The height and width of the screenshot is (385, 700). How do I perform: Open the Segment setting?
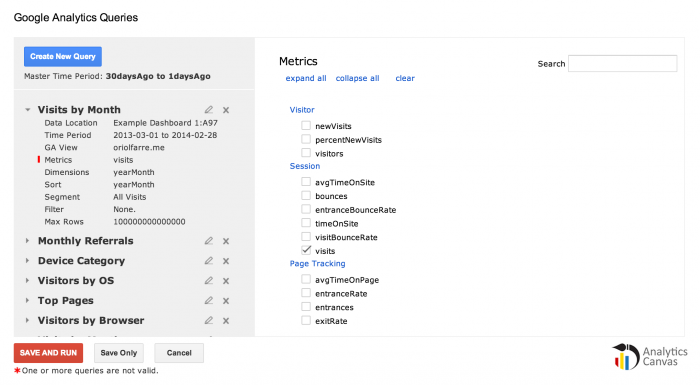pyautogui.click(x=62, y=197)
